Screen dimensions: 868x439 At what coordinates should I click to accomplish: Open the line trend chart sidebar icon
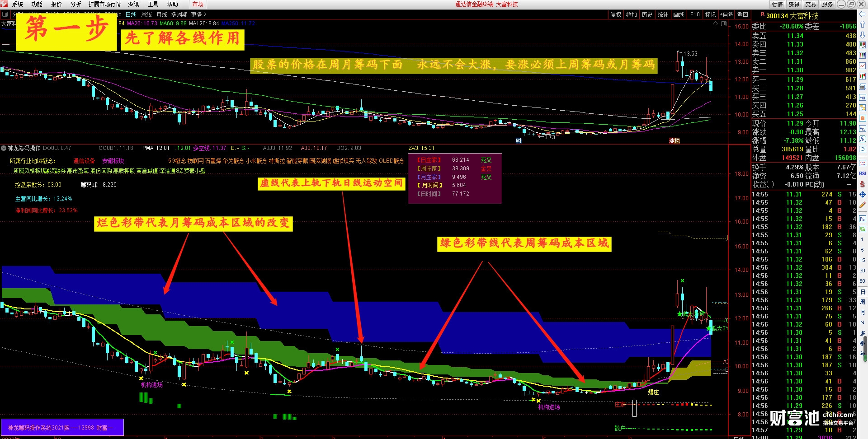[x=863, y=66]
